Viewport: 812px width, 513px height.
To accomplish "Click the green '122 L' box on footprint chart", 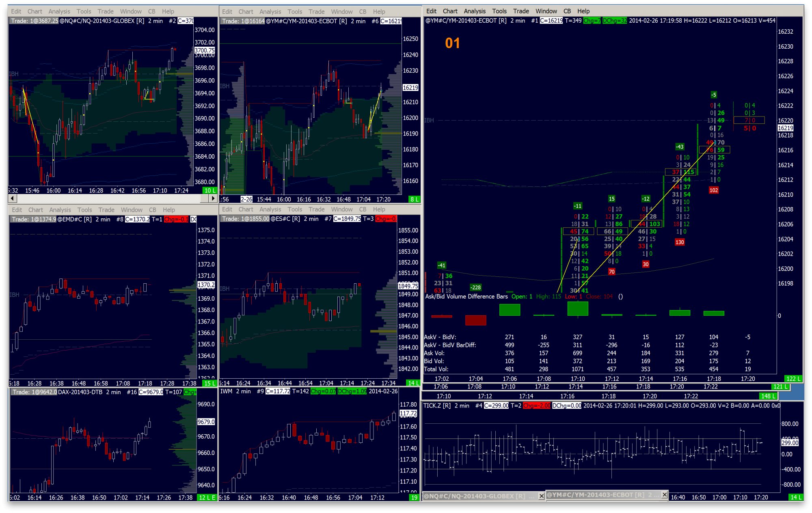I will [793, 379].
